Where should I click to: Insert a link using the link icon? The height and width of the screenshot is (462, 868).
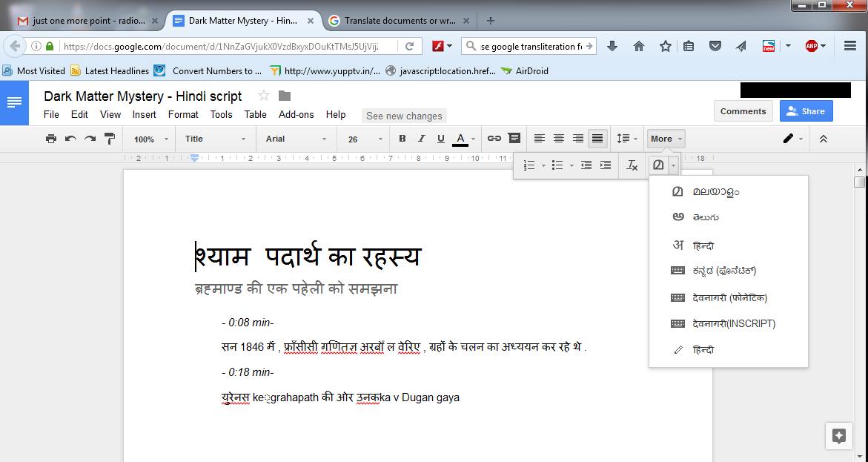pyautogui.click(x=494, y=139)
